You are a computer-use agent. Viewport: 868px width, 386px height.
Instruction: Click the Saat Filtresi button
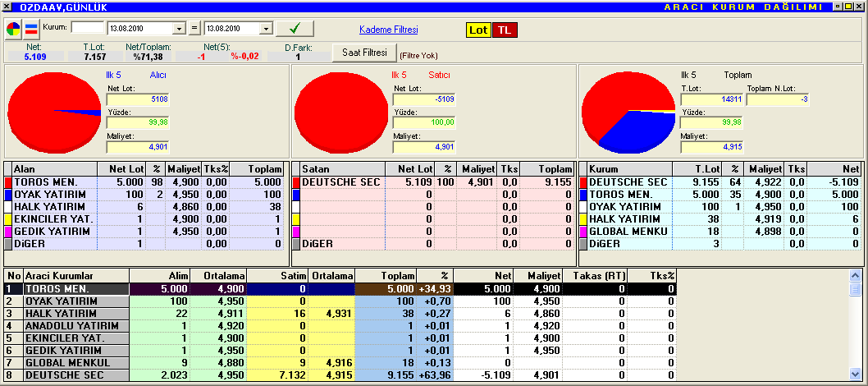click(x=363, y=53)
